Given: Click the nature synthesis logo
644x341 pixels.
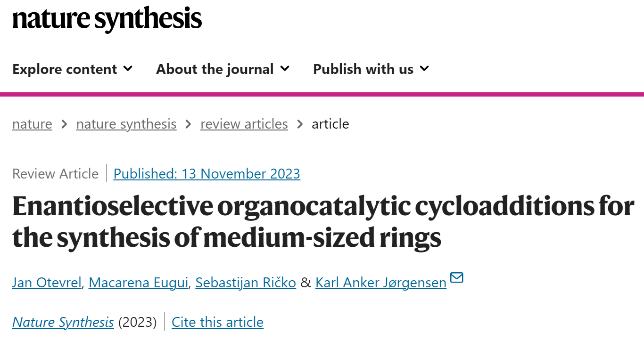Looking at the screenshot, I should pos(107,19).
